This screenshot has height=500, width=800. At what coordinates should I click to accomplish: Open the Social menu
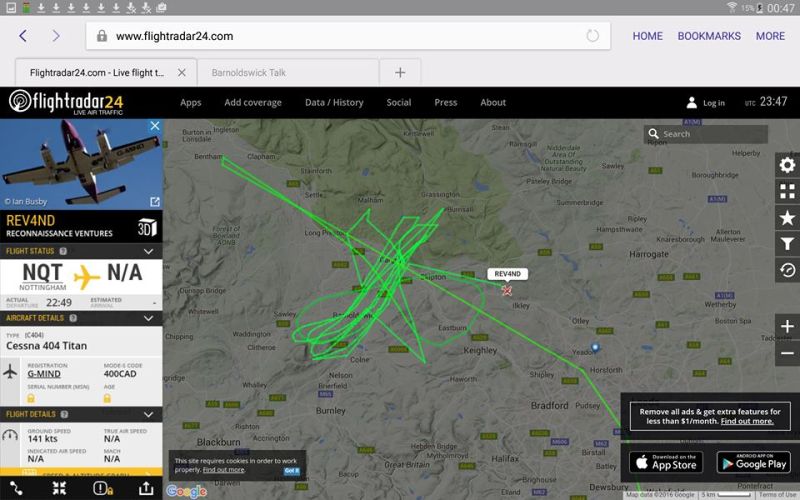(x=398, y=103)
